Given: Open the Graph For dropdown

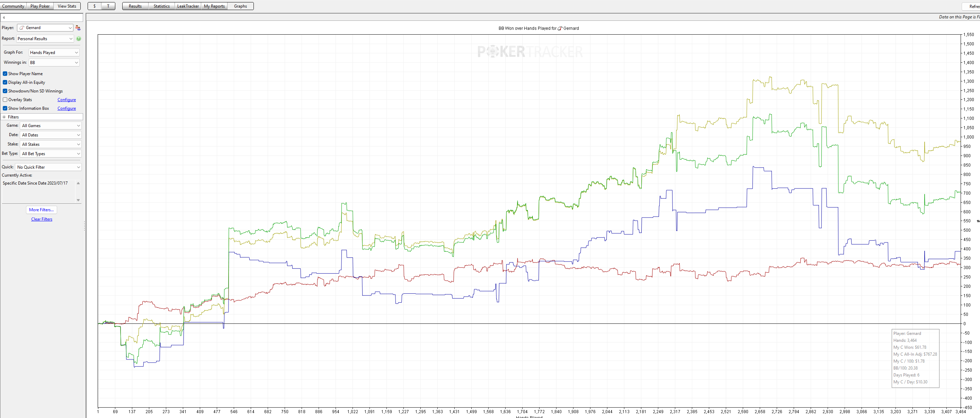Looking at the screenshot, I should coord(54,53).
